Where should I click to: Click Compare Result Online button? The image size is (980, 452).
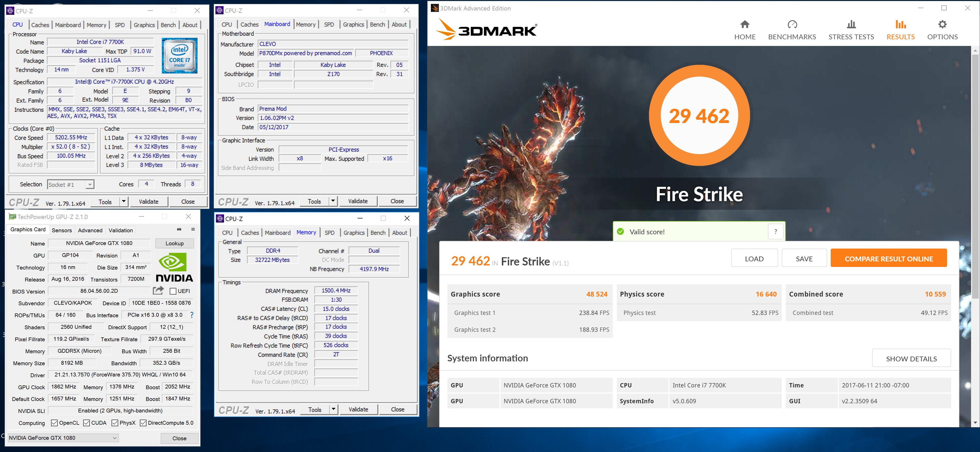click(x=888, y=259)
